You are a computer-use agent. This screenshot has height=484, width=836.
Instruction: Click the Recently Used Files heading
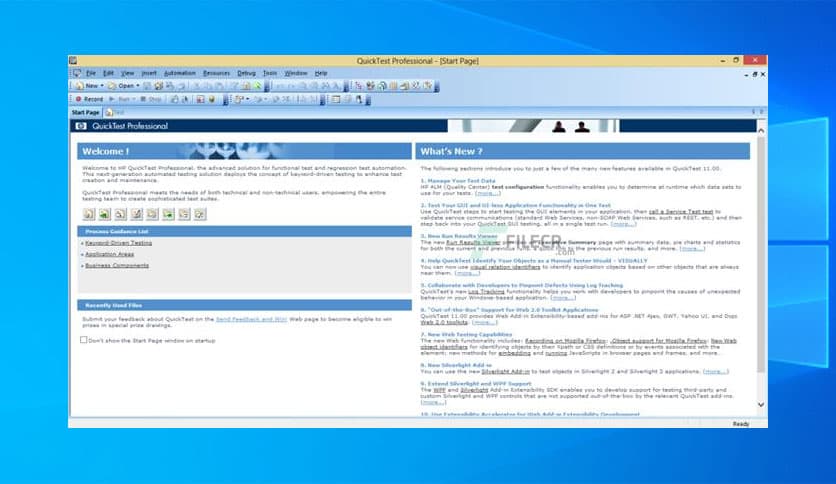coord(114,305)
